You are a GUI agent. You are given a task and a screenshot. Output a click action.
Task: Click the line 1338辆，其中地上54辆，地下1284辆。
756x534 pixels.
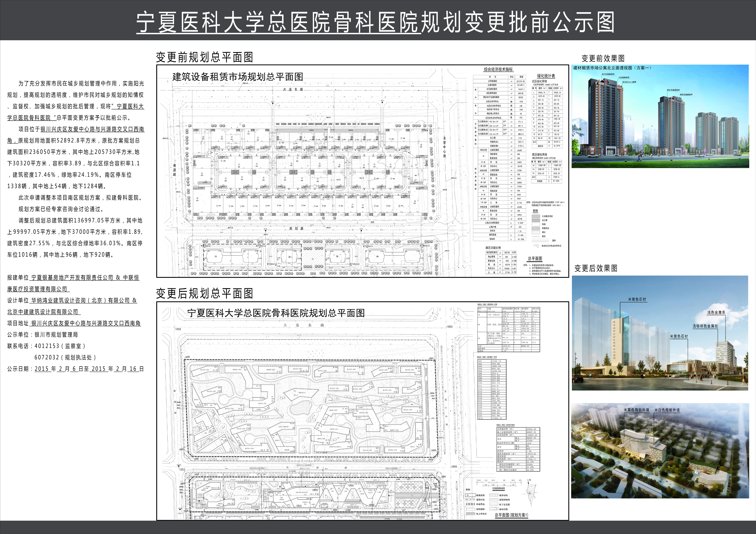pyautogui.click(x=57, y=186)
